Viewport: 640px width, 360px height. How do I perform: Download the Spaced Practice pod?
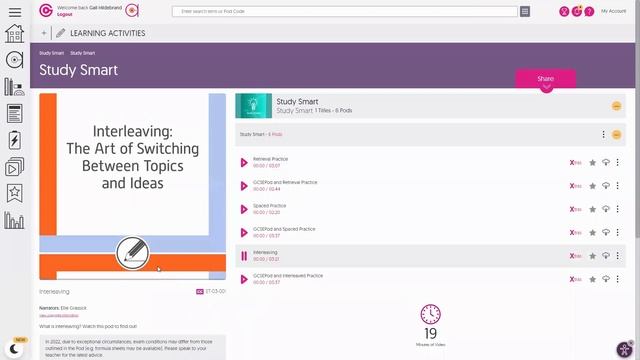[606, 209]
